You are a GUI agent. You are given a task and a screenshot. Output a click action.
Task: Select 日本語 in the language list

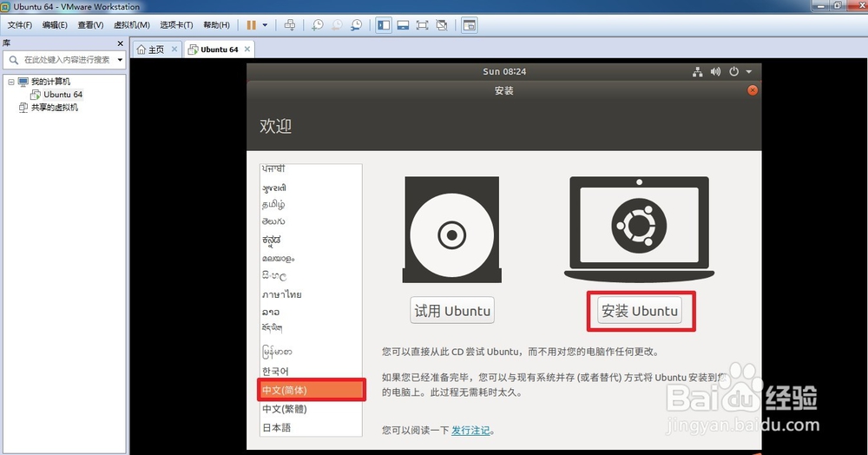click(x=311, y=427)
